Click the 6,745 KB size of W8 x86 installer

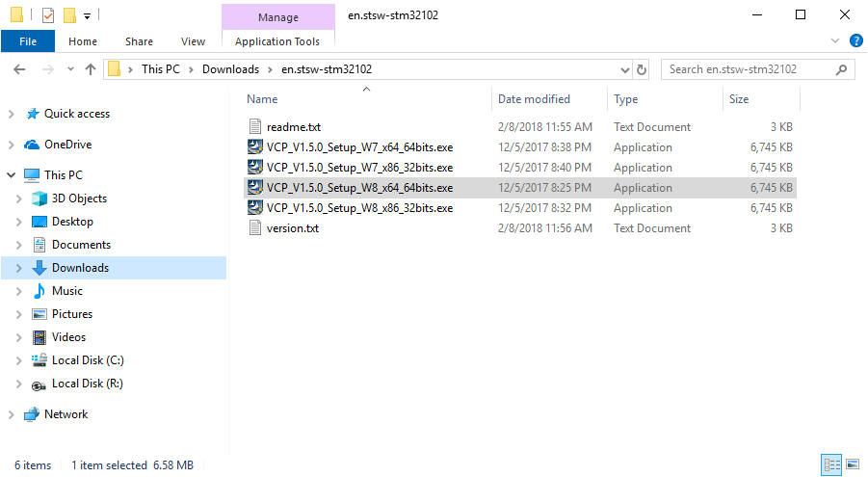click(771, 208)
